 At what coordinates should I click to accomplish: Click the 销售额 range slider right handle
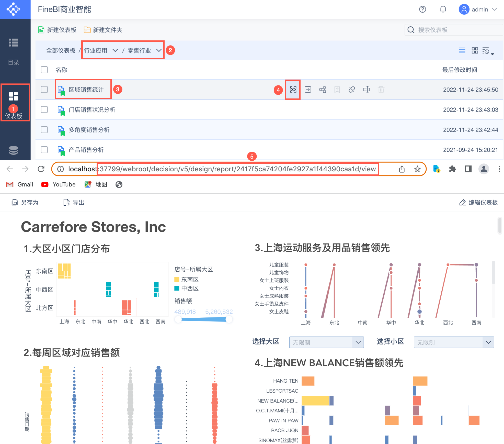[x=229, y=319]
